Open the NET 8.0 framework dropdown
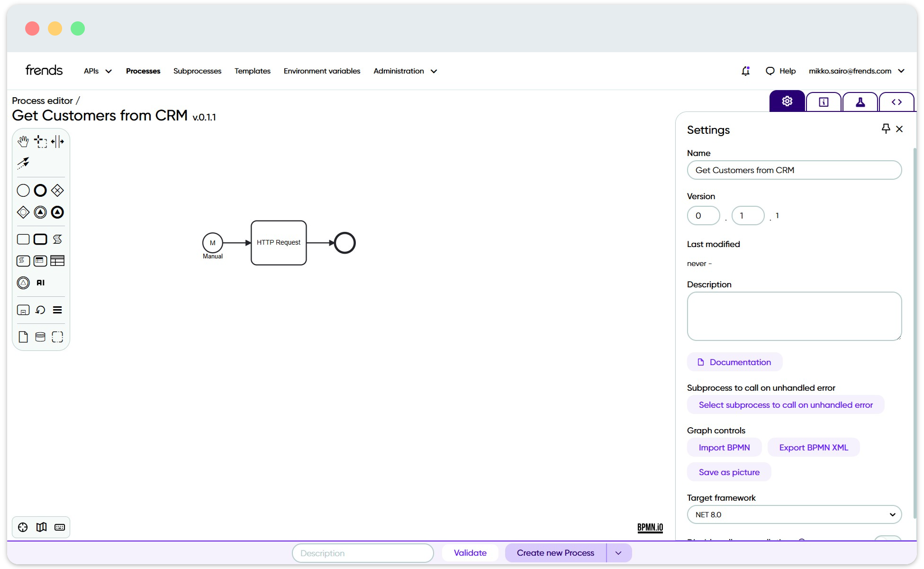Image resolution: width=924 pixels, height=569 pixels. (x=794, y=514)
